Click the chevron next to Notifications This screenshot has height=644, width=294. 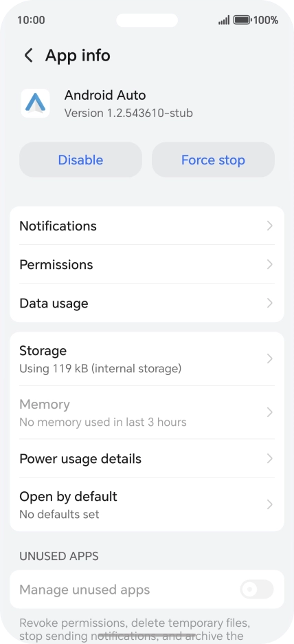269,226
